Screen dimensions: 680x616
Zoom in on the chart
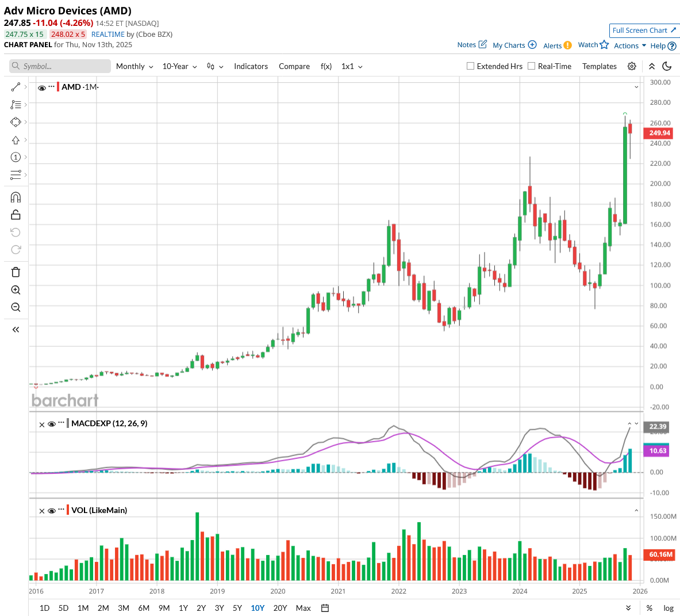tap(16, 290)
